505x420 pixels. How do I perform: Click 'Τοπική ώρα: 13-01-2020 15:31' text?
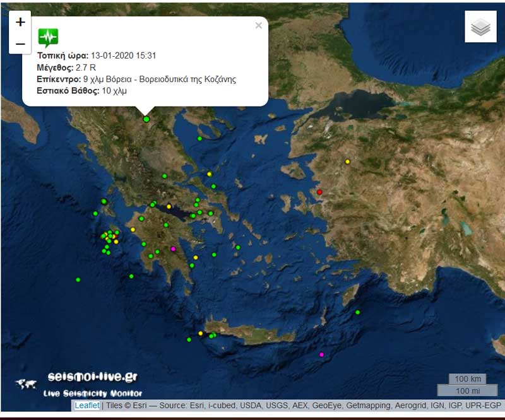[97, 55]
